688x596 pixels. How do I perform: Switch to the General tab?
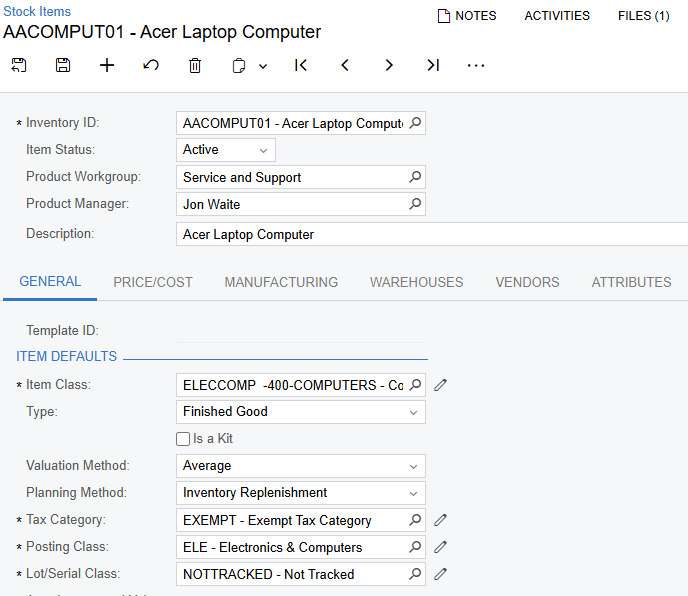[50, 282]
